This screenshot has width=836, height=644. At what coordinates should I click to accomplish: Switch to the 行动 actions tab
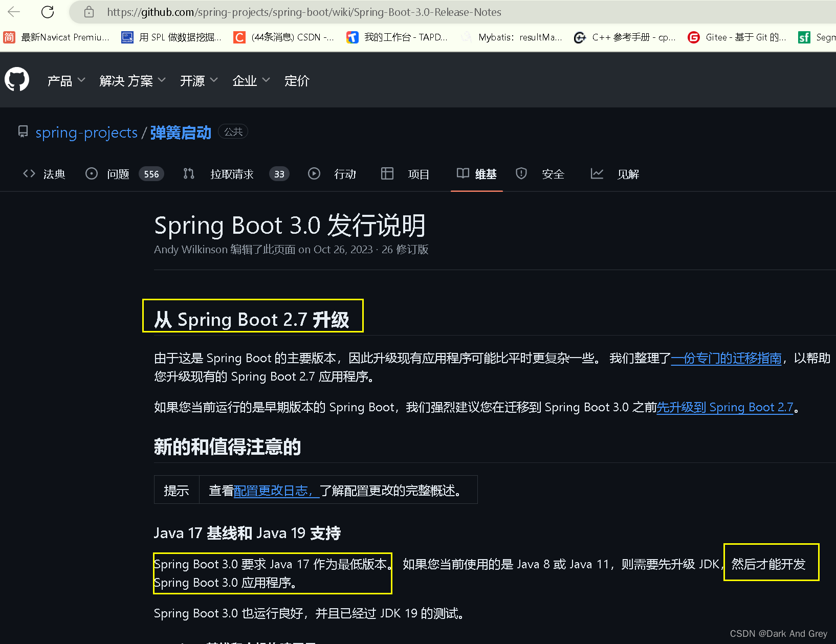point(332,174)
